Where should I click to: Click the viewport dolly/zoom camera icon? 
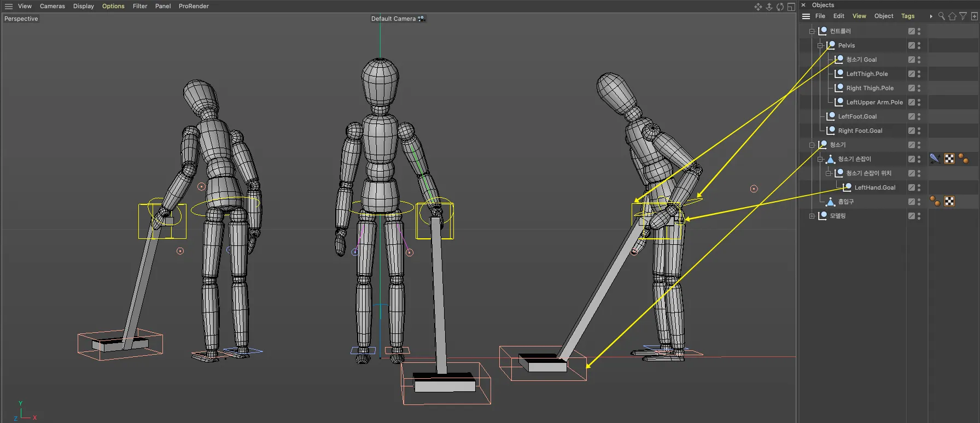[x=769, y=7]
